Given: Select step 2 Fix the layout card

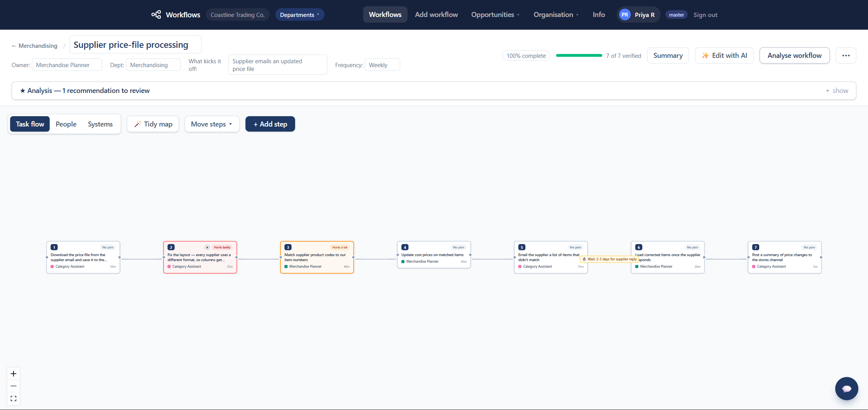Looking at the screenshot, I should tap(200, 257).
